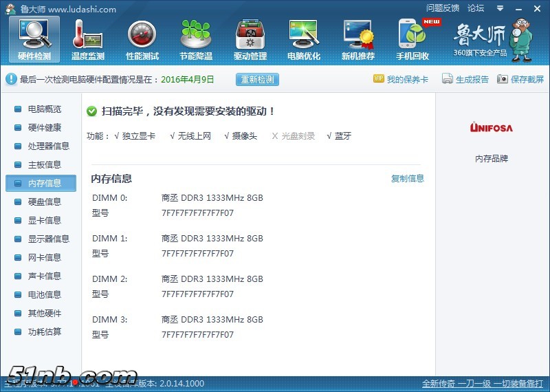
Task: Open the 温度监测 temperature monitor icon
Action: (88, 39)
